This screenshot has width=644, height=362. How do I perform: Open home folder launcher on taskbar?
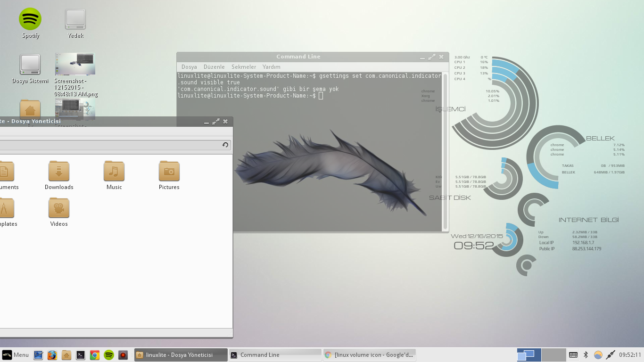pos(66,355)
